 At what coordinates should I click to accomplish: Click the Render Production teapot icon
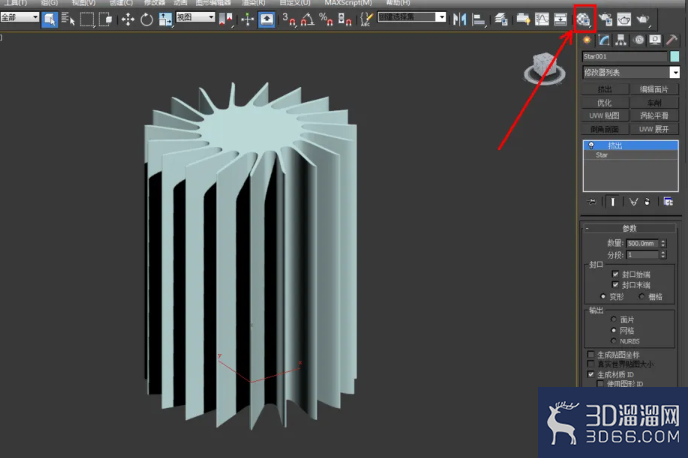click(643, 19)
